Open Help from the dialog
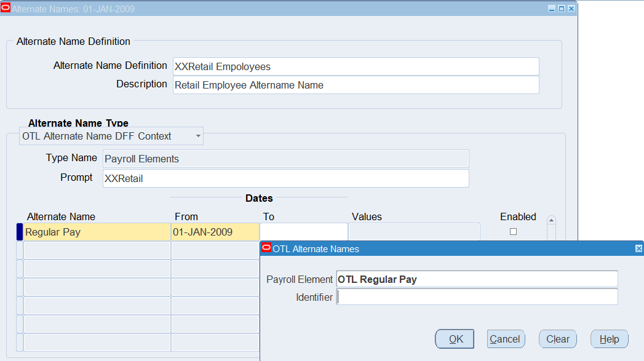The image size is (644, 361). [x=609, y=339]
